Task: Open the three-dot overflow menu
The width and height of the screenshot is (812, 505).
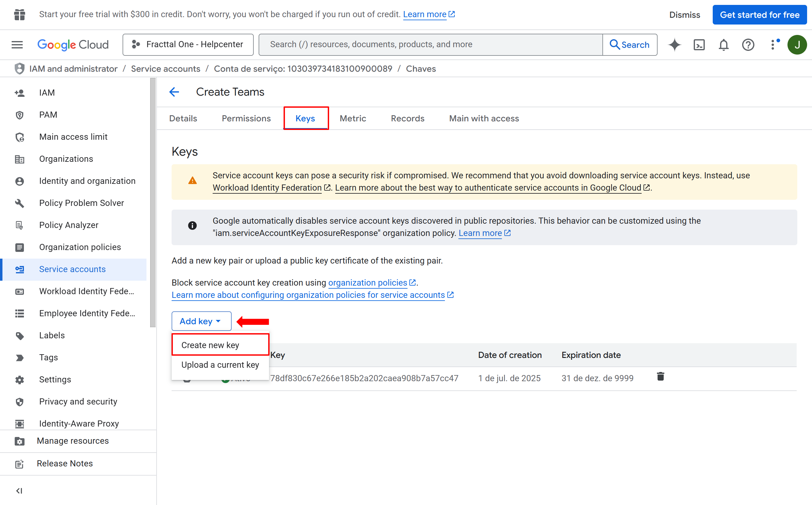Action: (774, 44)
